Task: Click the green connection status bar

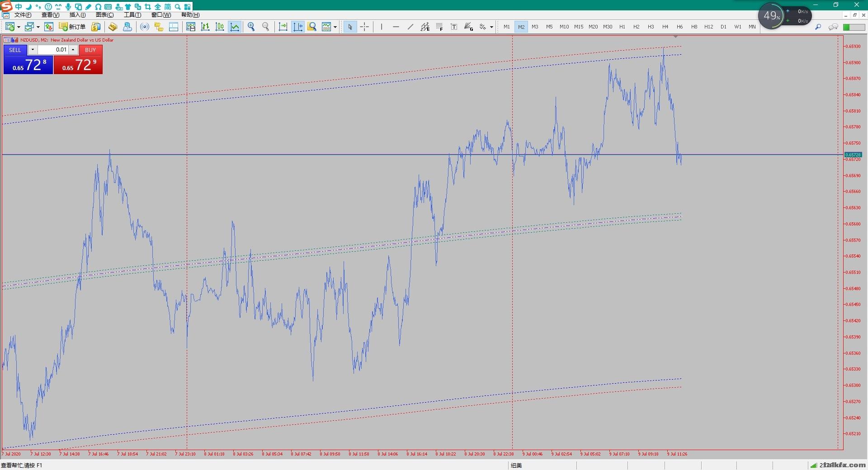Action: (854, 27)
